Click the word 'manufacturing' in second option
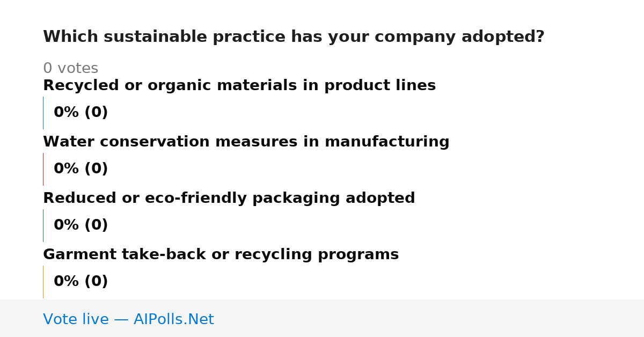 point(387,142)
